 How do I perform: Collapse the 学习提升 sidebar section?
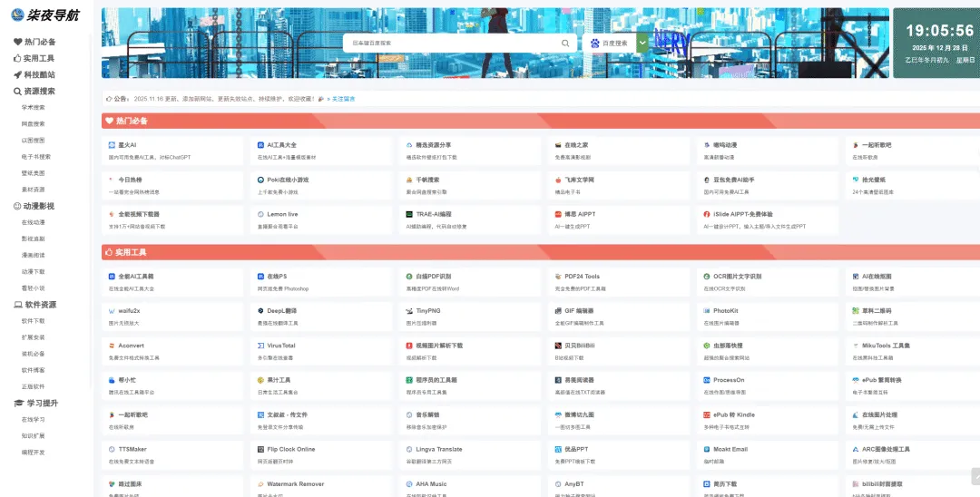35,404
